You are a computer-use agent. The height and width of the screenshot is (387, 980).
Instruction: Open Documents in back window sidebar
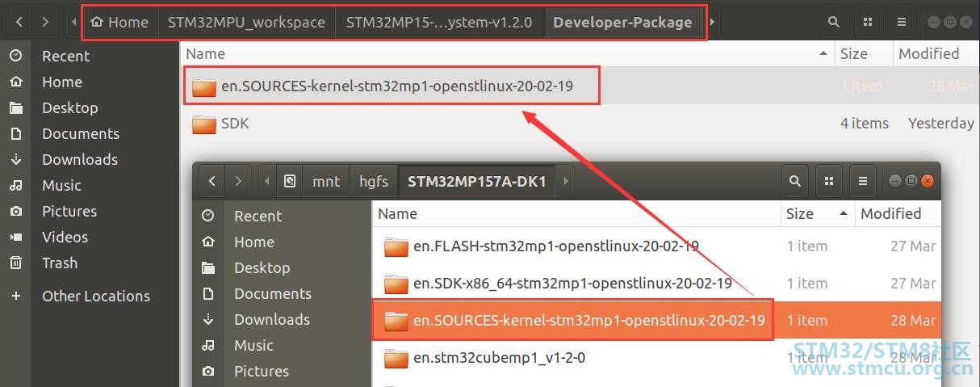pyautogui.click(x=89, y=133)
